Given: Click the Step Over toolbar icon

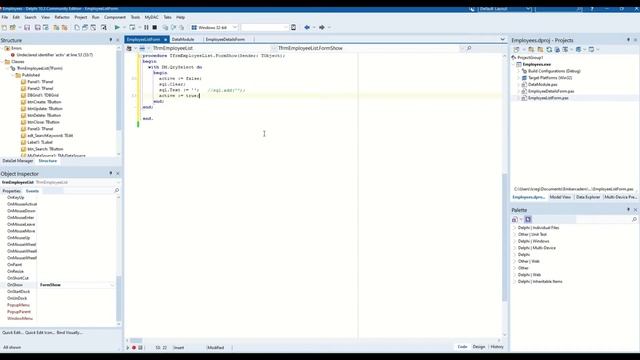Looking at the screenshot, I should (173, 27).
